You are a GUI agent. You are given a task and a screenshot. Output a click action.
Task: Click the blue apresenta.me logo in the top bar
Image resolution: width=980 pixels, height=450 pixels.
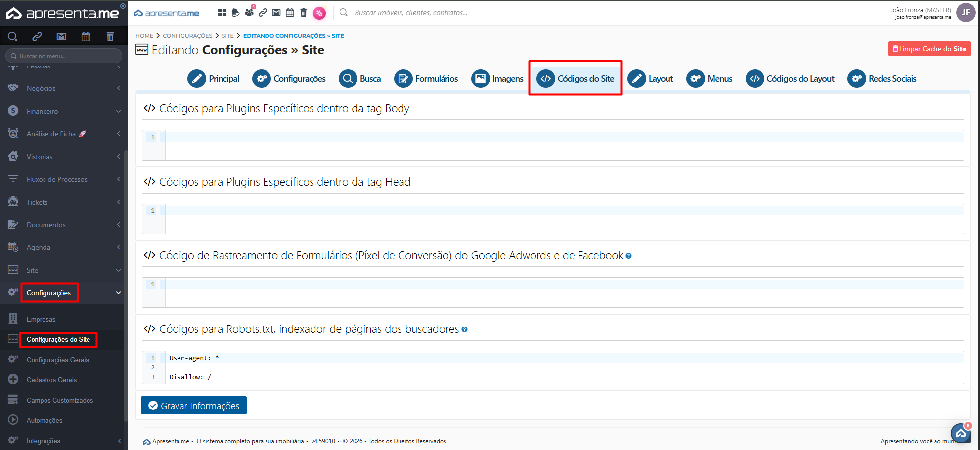[167, 13]
